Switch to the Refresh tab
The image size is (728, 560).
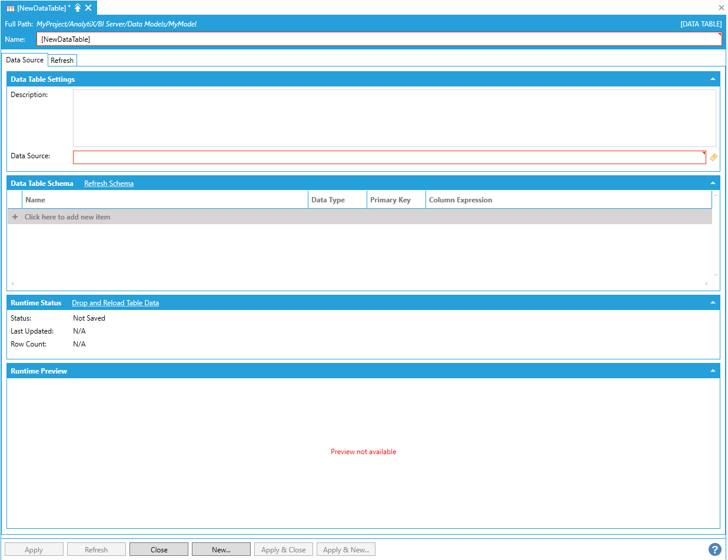coord(62,61)
